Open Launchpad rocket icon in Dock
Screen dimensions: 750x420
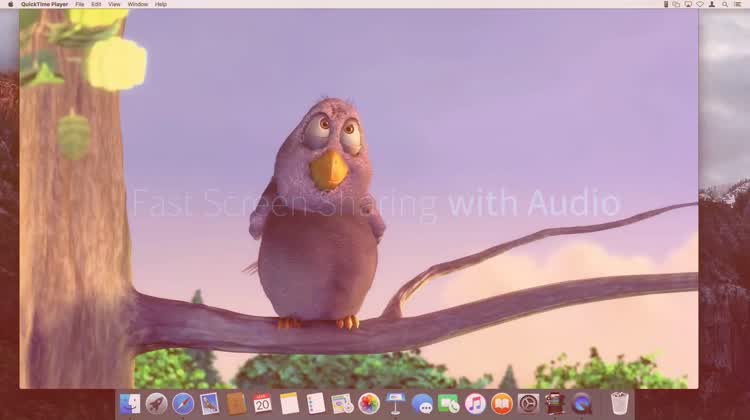pyautogui.click(x=156, y=404)
